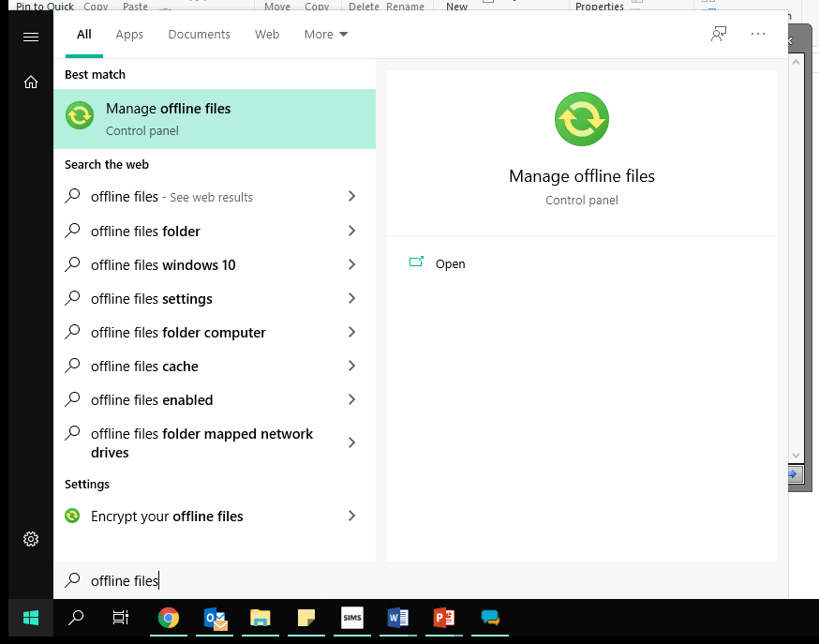Expand arrow for offline files folder computer
819x644 pixels.
pos(351,332)
